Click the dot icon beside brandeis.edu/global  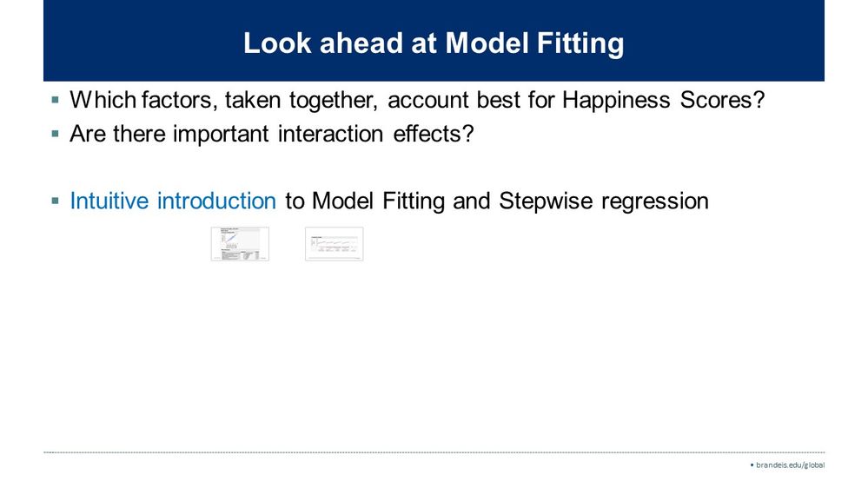click(x=752, y=465)
